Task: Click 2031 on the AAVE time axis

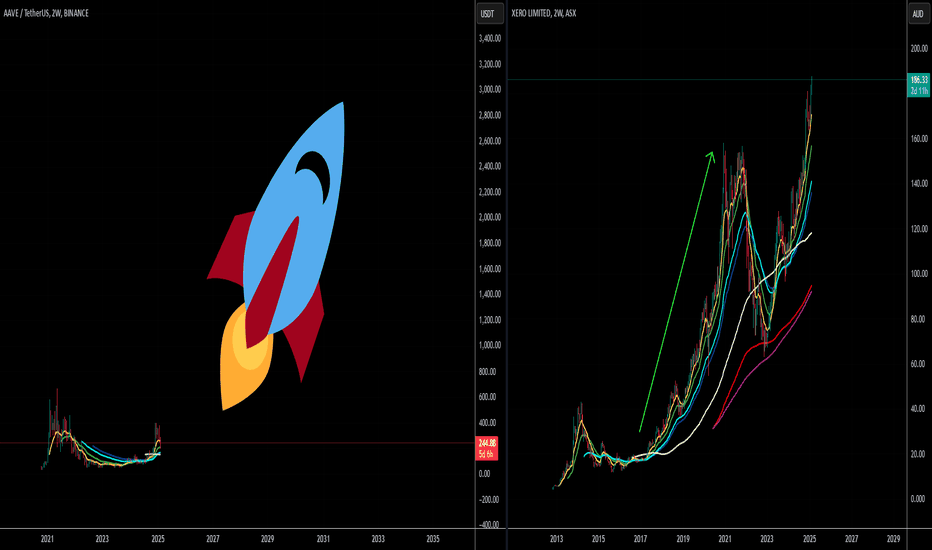Action: [323, 539]
